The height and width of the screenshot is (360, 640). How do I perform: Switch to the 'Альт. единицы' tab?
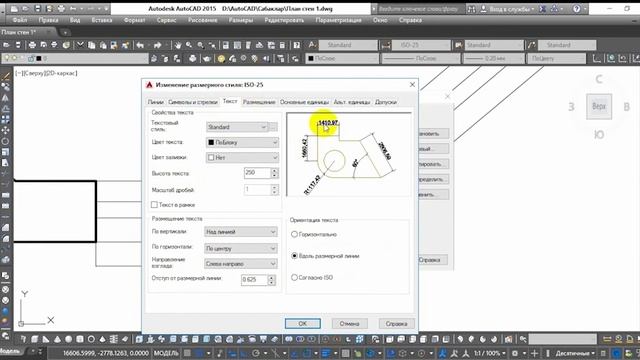point(352,102)
